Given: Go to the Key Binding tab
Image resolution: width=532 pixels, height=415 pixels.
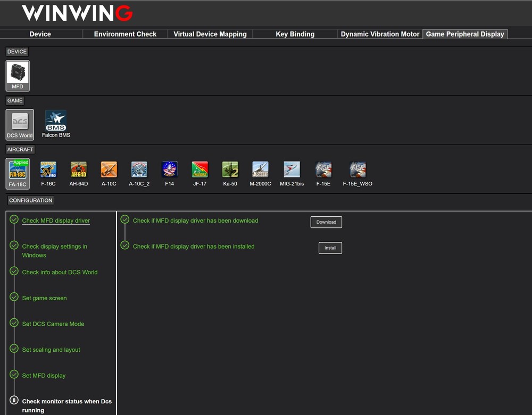Looking at the screenshot, I should coord(295,34).
